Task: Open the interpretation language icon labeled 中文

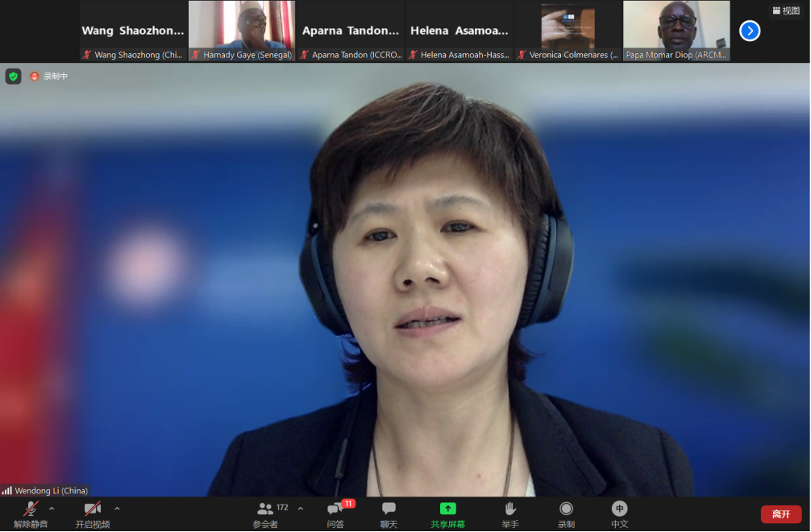Action: click(x=619, y=509)
